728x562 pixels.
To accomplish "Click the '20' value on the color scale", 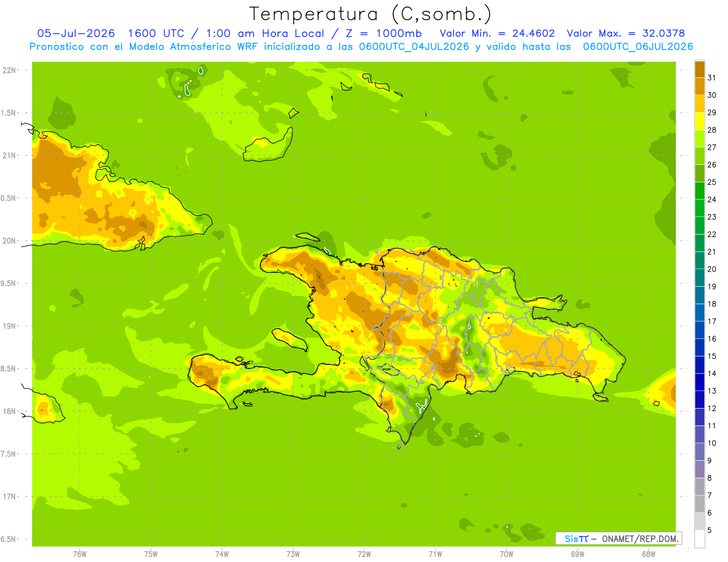I will pyautogui.click(x=711, y=269).
